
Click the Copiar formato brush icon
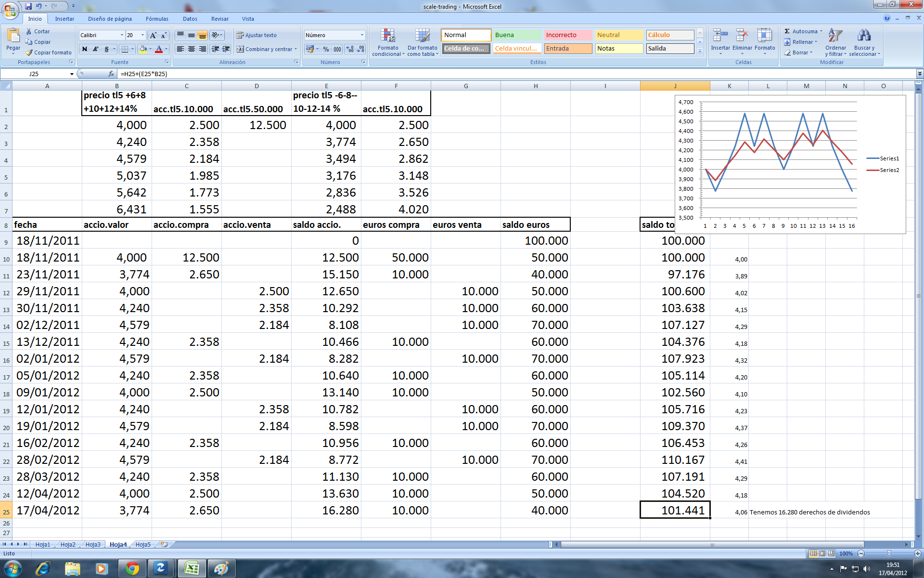29,53
